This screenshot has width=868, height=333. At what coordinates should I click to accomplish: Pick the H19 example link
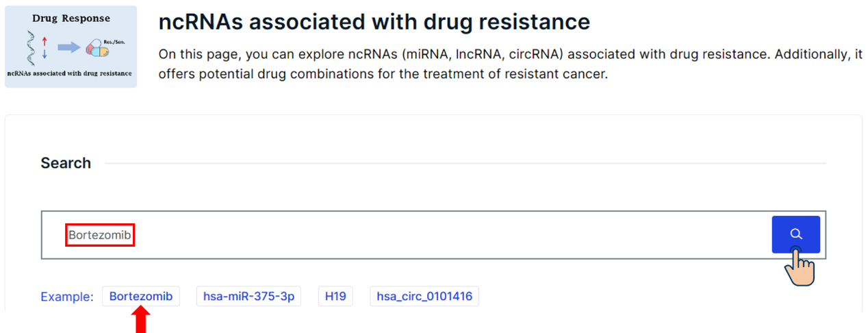click(335, 297)
